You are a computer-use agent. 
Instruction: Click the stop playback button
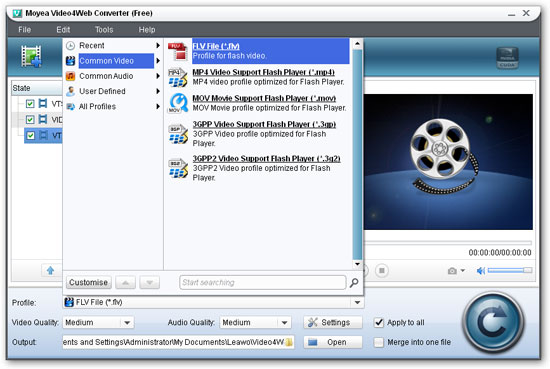[382, 270]
